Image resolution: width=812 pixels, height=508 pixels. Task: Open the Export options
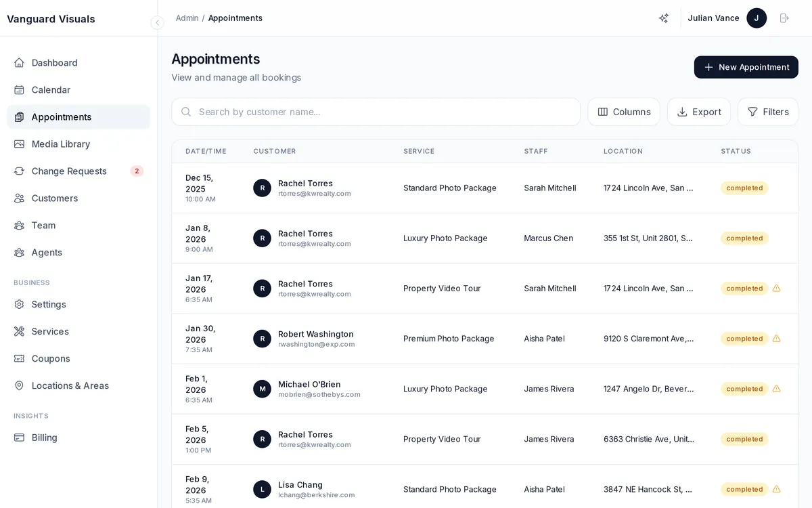pyautogui.click(x=698, y=112)
